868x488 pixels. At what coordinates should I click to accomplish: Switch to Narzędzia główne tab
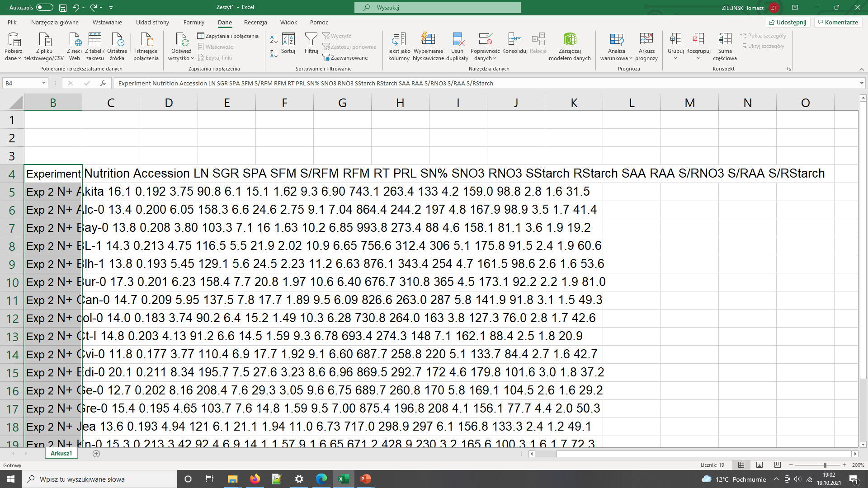55,22
